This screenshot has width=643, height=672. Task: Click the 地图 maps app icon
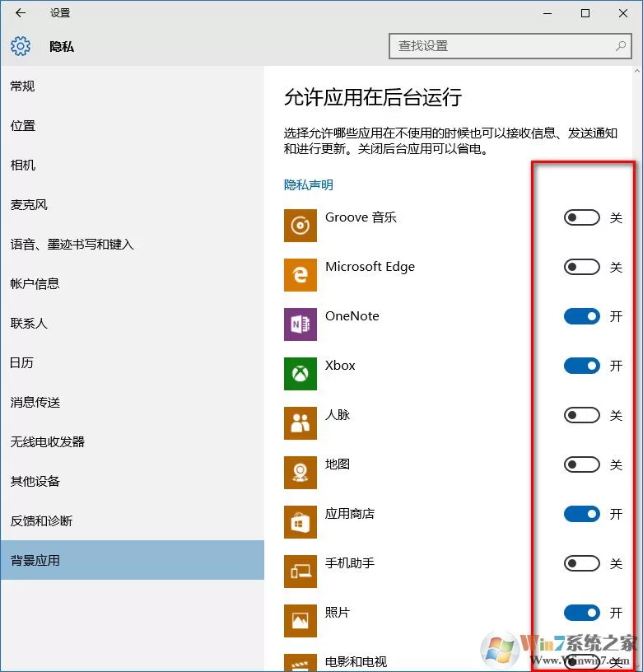point(301,472)
